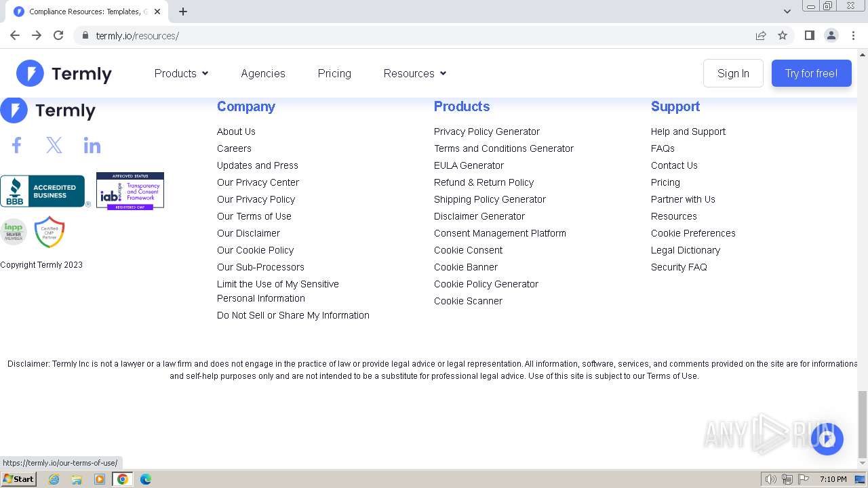Open the Careers link
The width and height of the screenshot is (868, 488).
click(x=234, y=148)
